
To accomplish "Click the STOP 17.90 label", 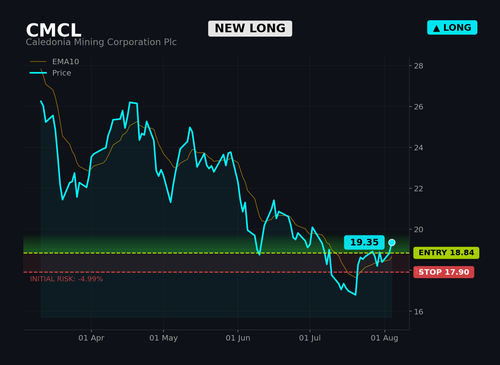I will point(444,272).
